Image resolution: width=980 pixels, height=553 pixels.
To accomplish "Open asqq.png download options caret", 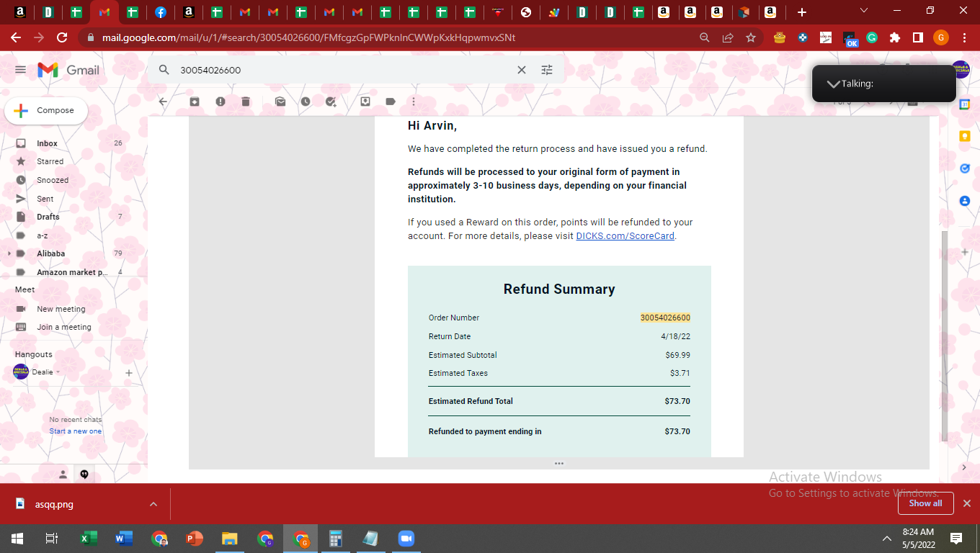I will (x=153, y=504).
